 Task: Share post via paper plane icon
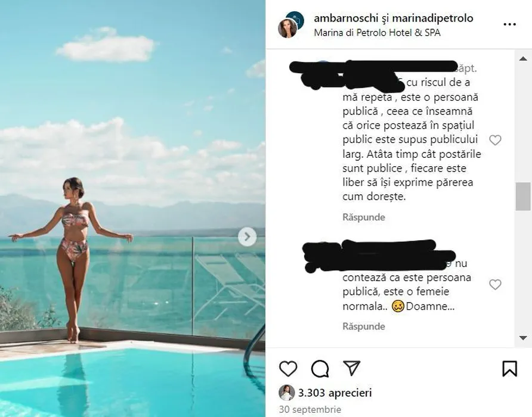point(351,368)
